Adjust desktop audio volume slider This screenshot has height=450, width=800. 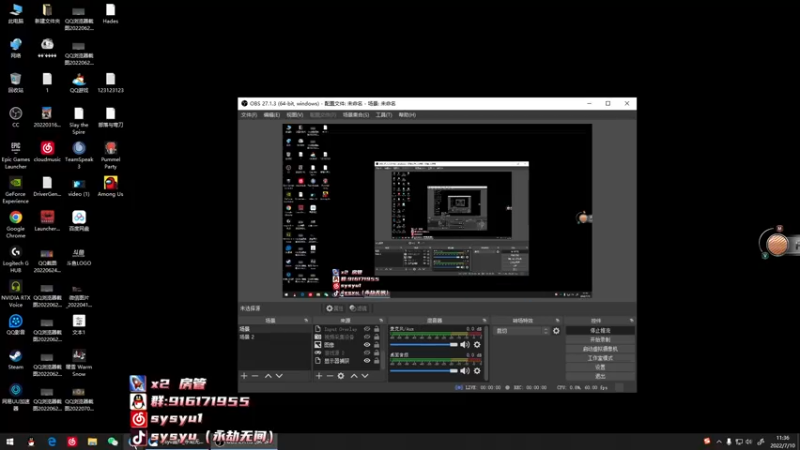pyautogui.click(x=423, y=371)
